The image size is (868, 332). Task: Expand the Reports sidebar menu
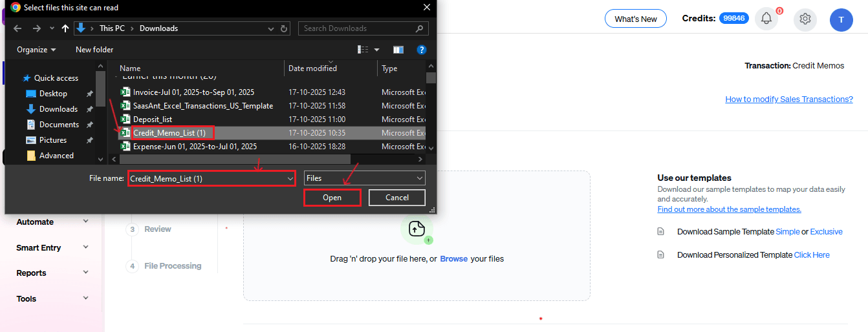point(52,273)
